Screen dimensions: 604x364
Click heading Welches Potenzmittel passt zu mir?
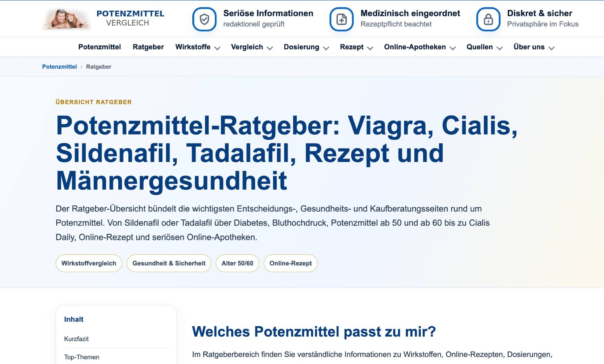click(x=314, y=332)
